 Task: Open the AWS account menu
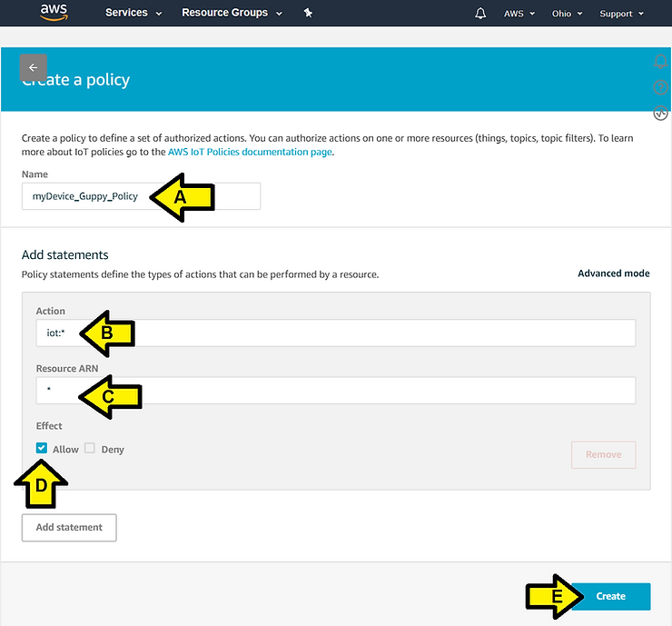[519, 14]
